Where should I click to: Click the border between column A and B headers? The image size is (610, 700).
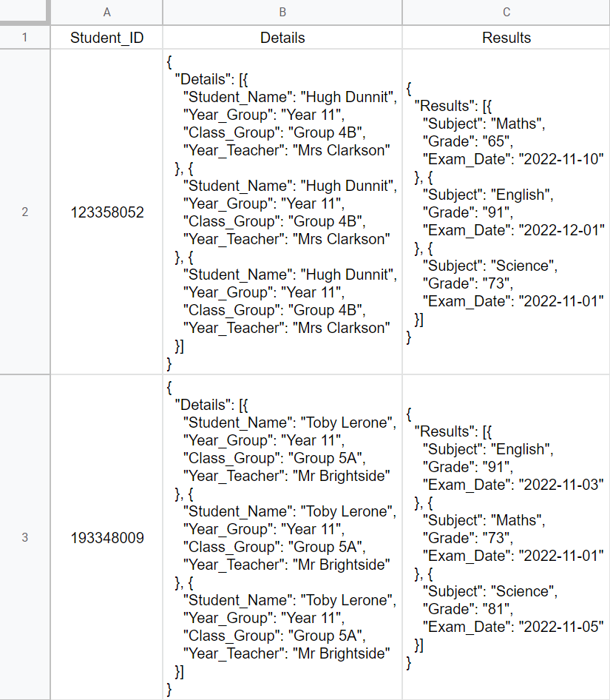[x=163, y=12]
